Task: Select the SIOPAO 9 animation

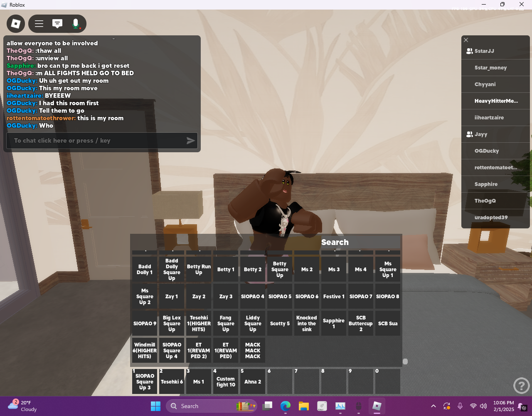Action: point(145,324)
